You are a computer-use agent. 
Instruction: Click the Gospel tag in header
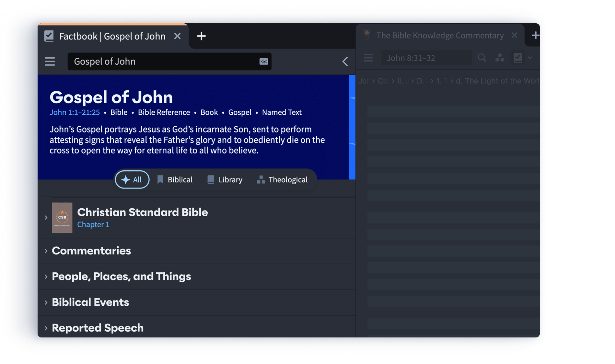pyautogui.click(x=240, y=112)
